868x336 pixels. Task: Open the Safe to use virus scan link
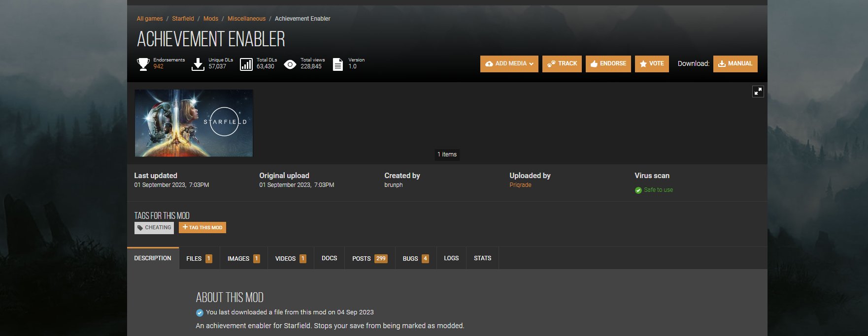point(658,190)
